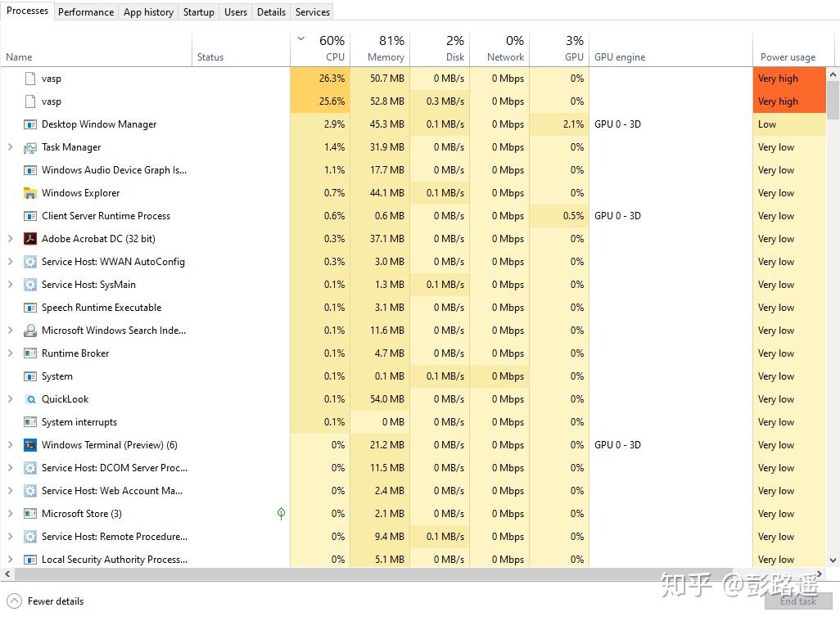The height and width of the screenshot is (621, 840).
Task: Switch to the Performance tab
Action: coord(85,11)
